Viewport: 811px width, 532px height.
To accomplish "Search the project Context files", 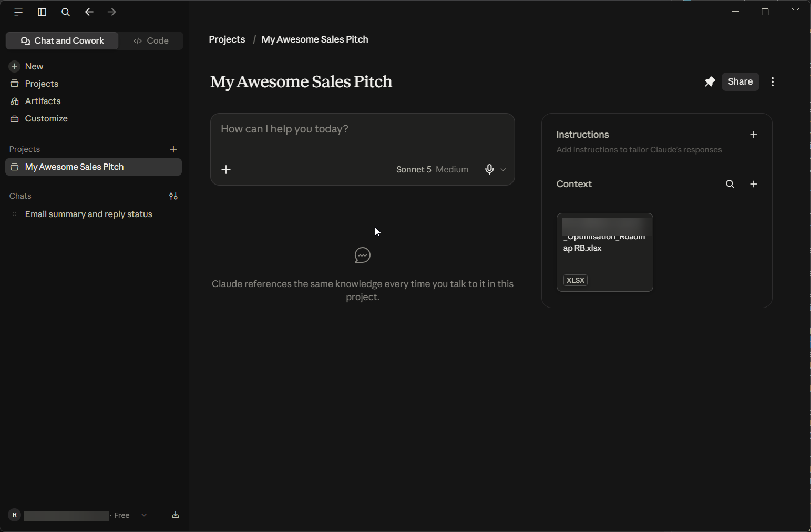I will point(730,184).
